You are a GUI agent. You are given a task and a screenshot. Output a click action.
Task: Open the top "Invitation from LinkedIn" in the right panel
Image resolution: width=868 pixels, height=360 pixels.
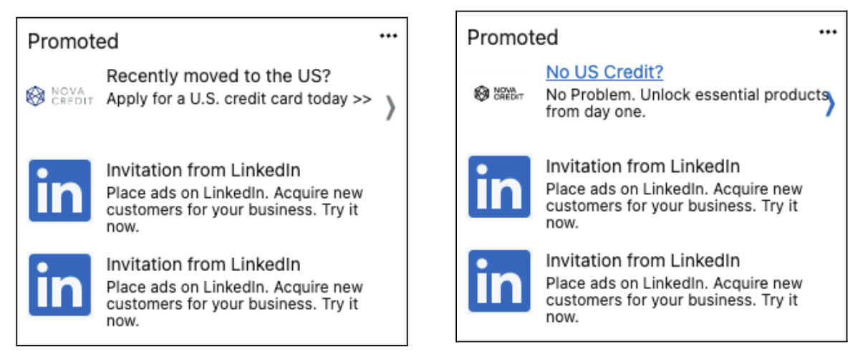point(642,166)
